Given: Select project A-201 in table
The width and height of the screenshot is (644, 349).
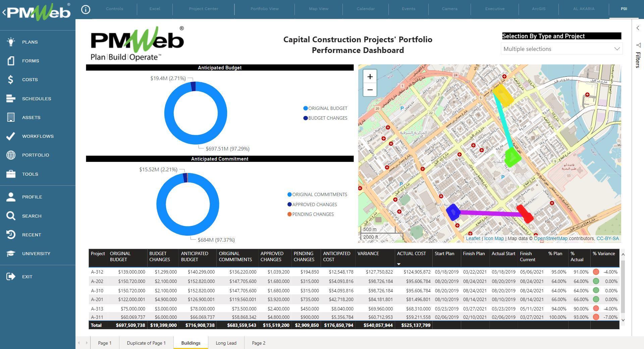Looking at the screenshot, I should coord(97,299).
